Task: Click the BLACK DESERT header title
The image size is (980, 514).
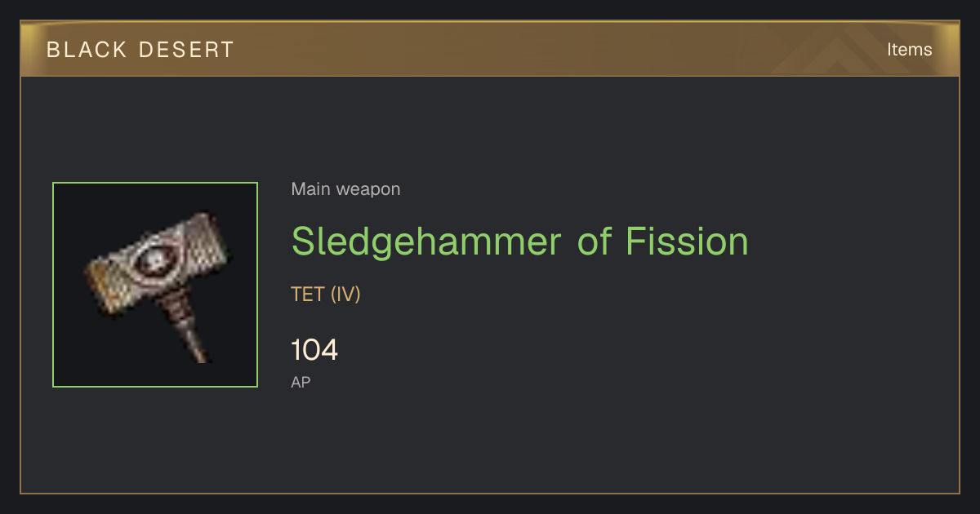Action: pos(140,50)
